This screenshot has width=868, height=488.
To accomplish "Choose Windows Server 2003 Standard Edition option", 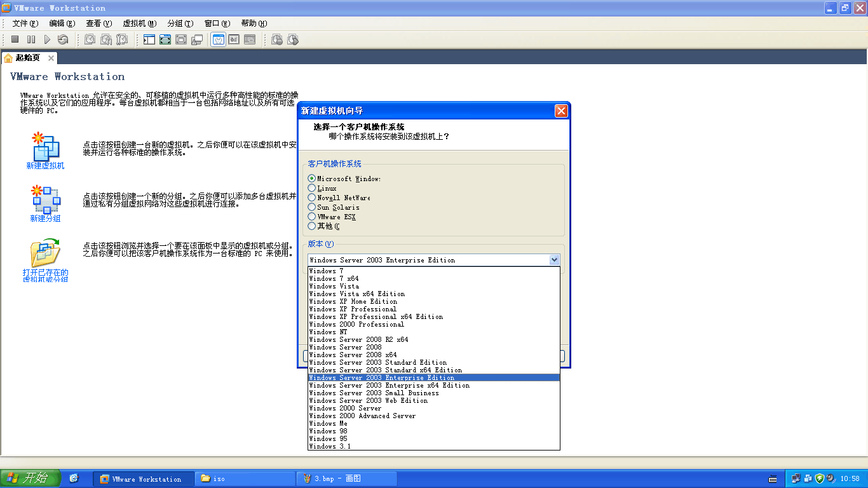I will click(x=433, y=363).
